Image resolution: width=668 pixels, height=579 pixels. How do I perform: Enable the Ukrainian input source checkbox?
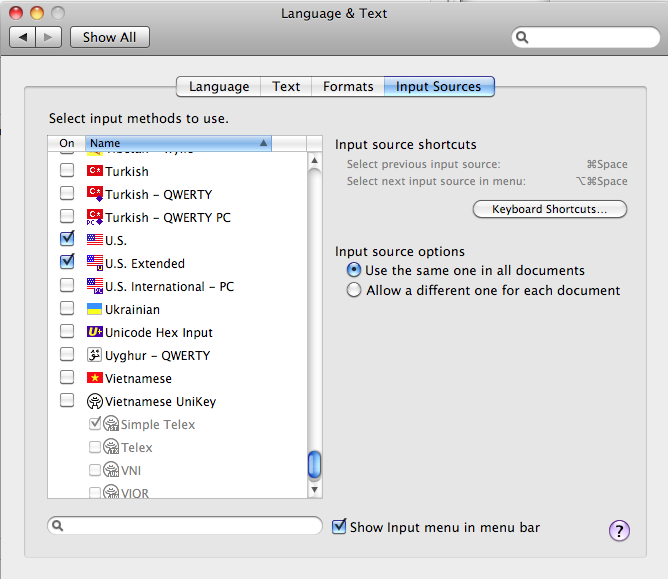coord(67,308)
